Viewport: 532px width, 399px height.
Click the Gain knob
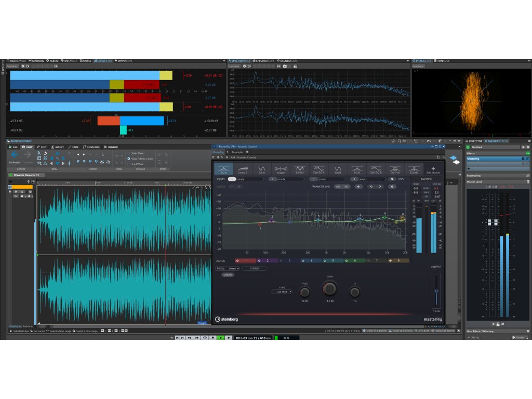click(x=329, y=289)
